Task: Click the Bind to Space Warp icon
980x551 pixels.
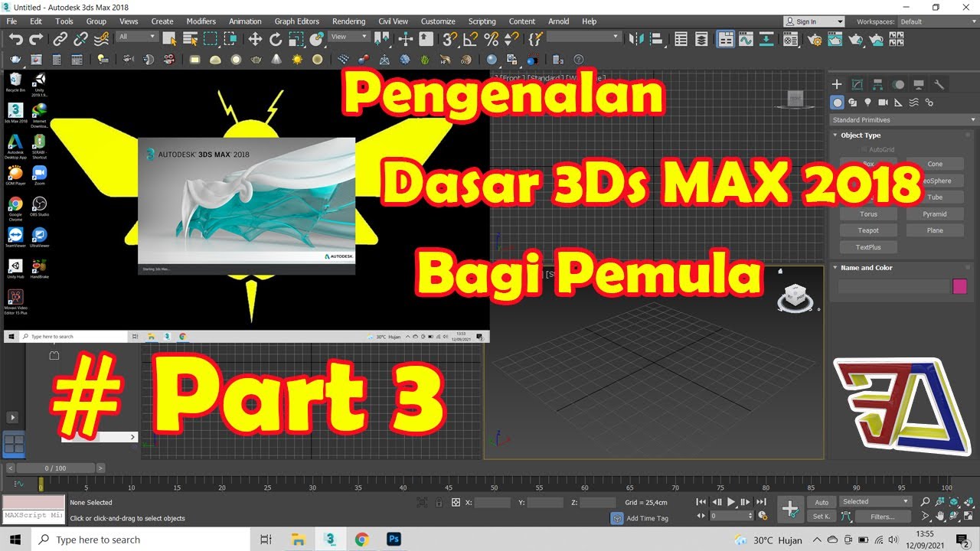Action: point(100,39)
